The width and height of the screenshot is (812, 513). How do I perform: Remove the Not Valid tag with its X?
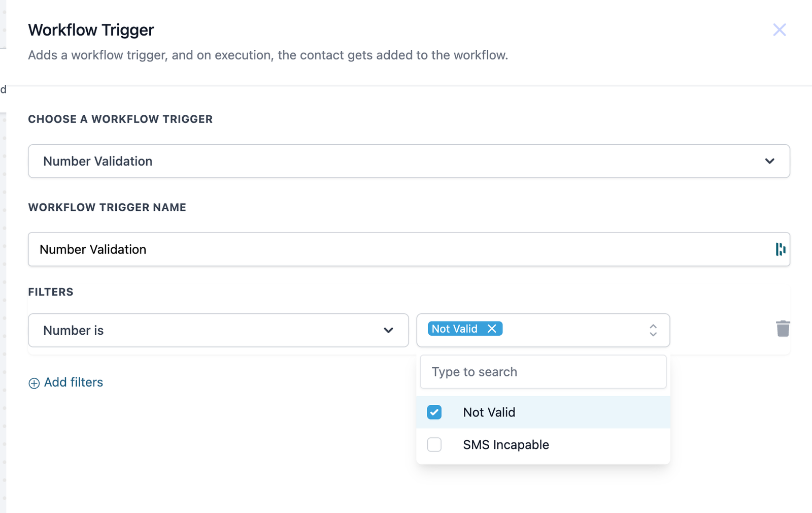tap(492, 329)
